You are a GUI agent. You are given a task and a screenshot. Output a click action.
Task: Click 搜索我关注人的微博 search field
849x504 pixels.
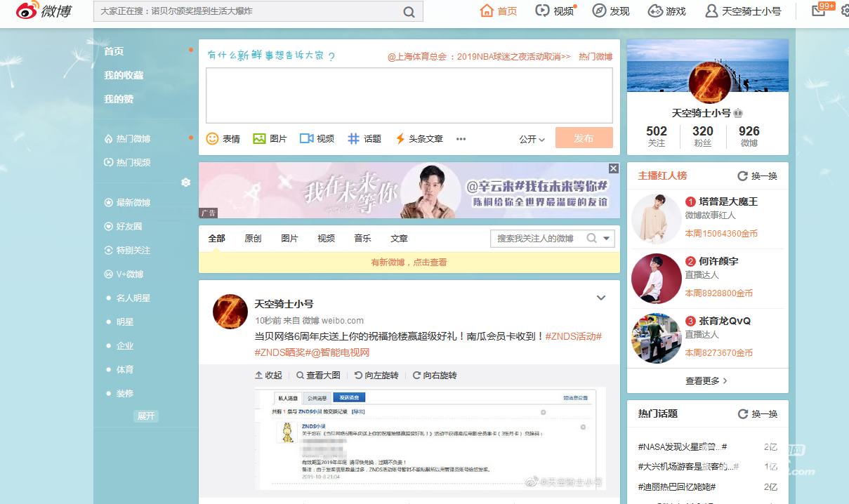538,239
